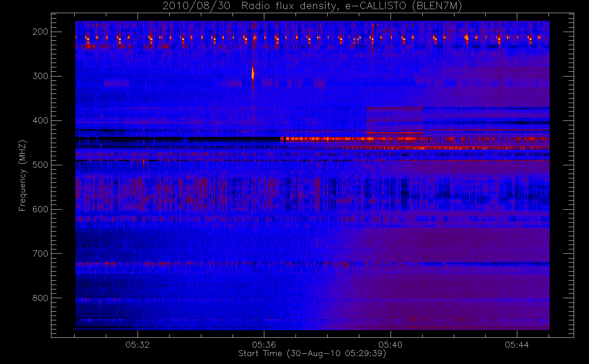Click the plot title "Radio flux density, e-CALLISTO (BLEN7M)"
The height and width of the screenshot is (364, 589).
coord(352,6)
